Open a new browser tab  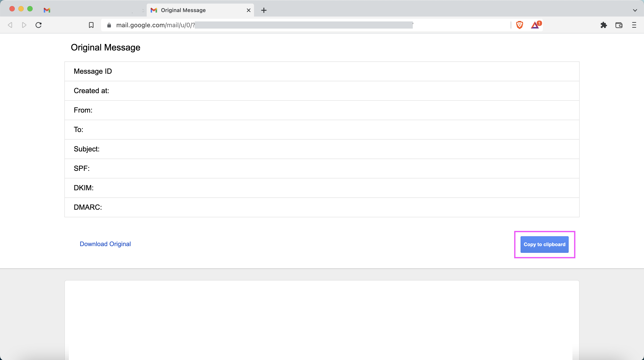coord(264,10)
